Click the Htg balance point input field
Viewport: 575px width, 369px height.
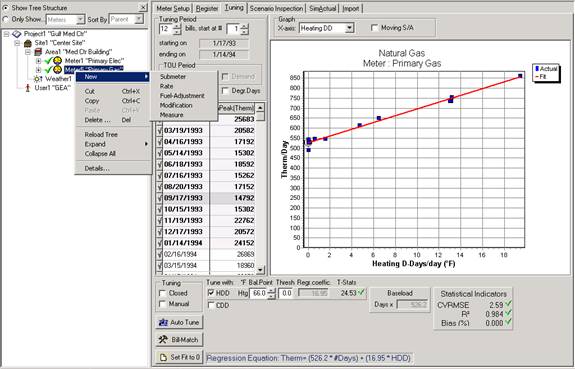(x=258, y=293)
